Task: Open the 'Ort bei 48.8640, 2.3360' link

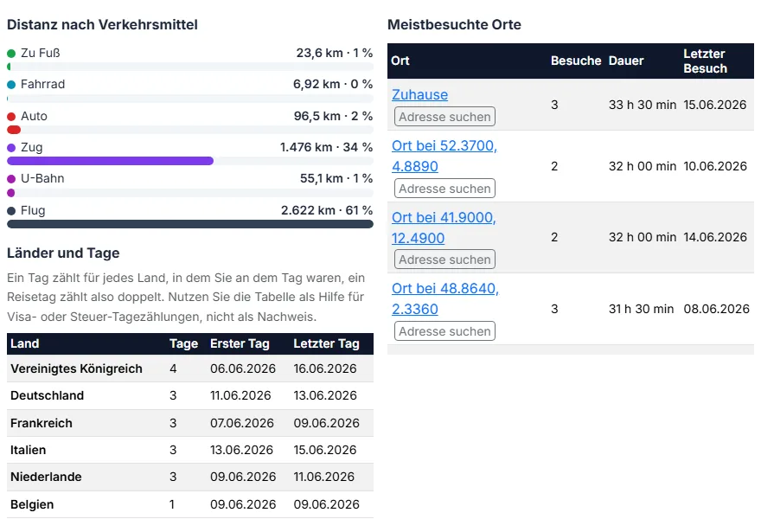Action: coord(445,298)
